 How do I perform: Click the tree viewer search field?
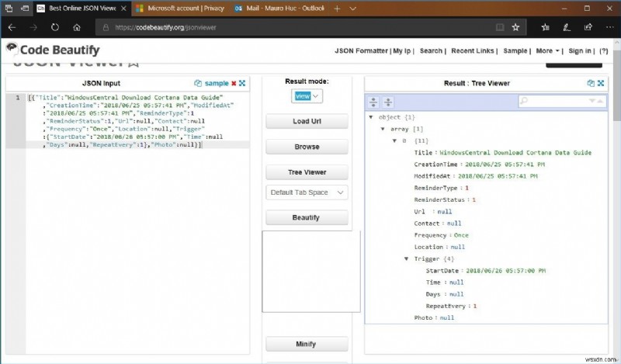[x=557, y=101]
